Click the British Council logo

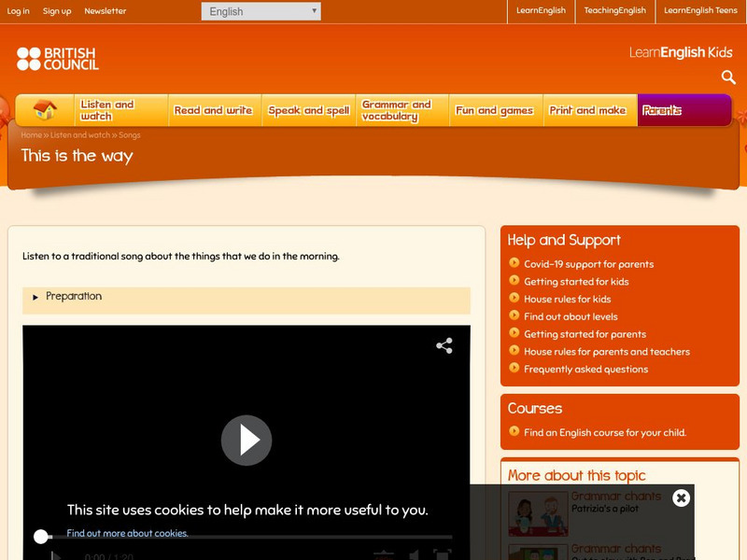[x=58, y=58]
